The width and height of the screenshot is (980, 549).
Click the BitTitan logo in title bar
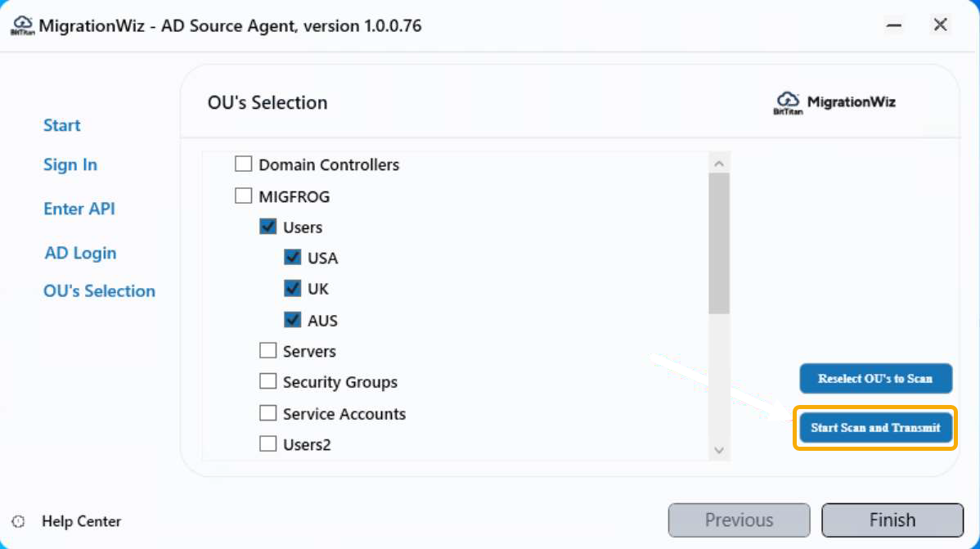(x=22, y=26)
